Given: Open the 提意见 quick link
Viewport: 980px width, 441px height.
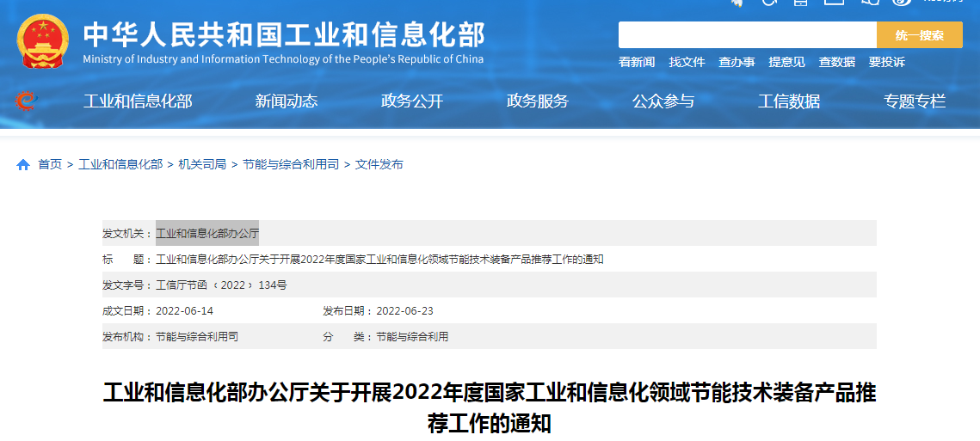Looking at the screenshot, I should (x=787, y=62).
